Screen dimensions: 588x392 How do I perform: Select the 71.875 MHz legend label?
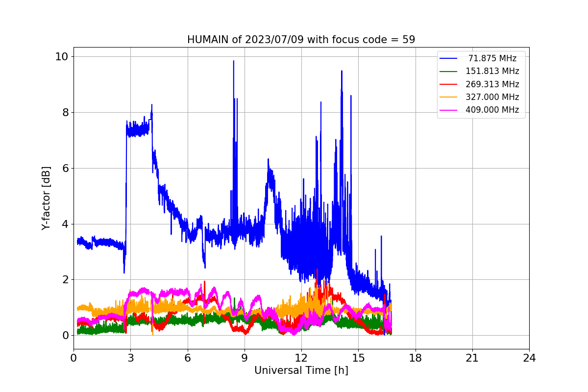(x=492, y=58)
